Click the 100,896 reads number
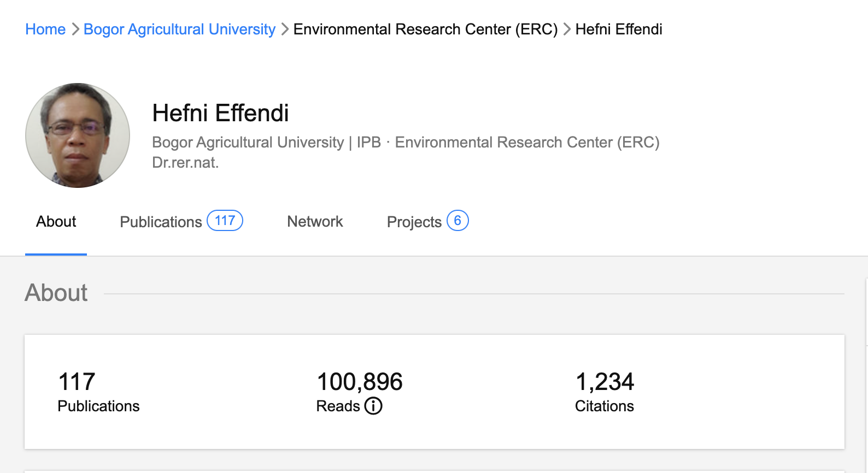Image resolution: width=868 pixels, height=473 pixels. (x=360, y=382)
